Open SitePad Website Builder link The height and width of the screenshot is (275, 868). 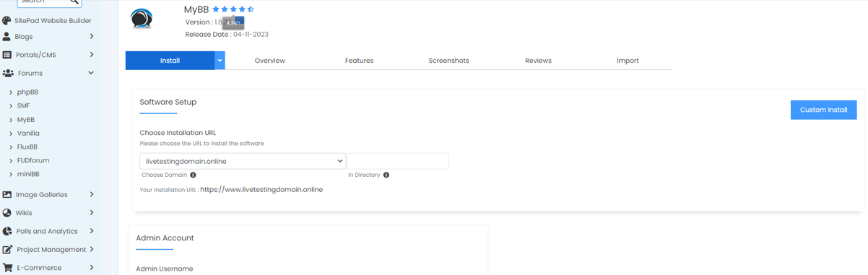click(53, 21)
